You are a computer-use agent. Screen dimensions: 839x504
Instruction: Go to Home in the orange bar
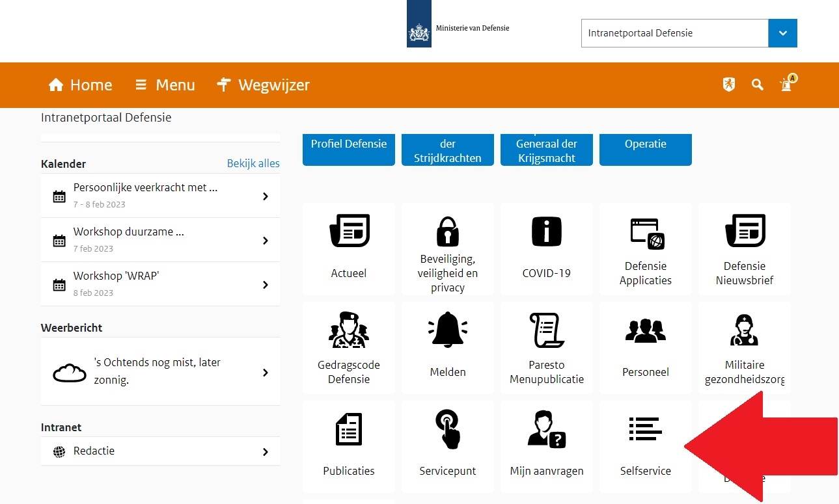(x=81, y=85)
